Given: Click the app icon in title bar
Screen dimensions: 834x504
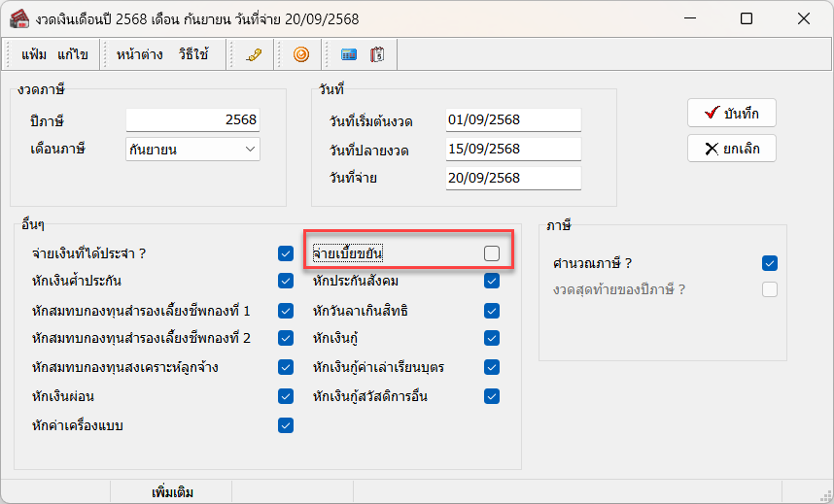Looking at the screenshot, I should tap(18, 18).
